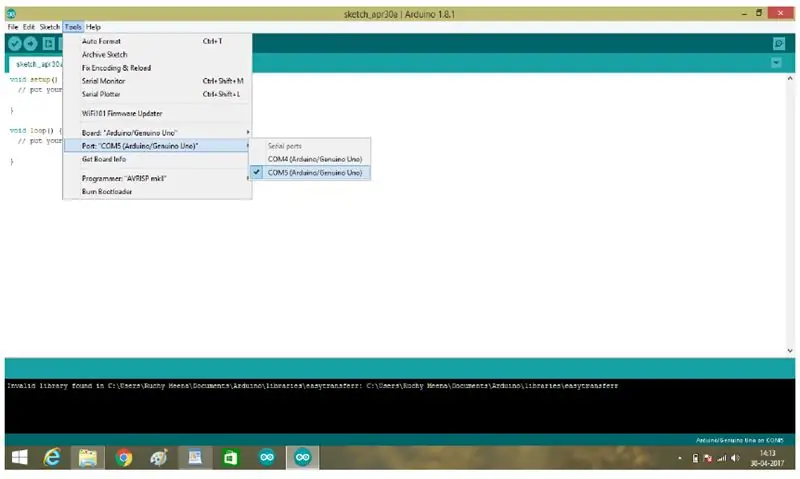Viewport: 800px width, 479px height.
Task: Expand the Programmer AVRISP mkII submenu
Action: click(157, 179)
